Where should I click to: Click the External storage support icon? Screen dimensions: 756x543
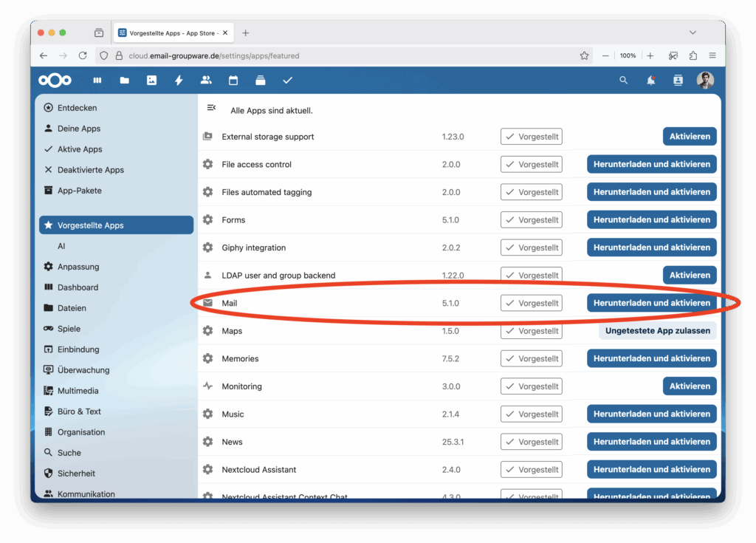[207, 136]
